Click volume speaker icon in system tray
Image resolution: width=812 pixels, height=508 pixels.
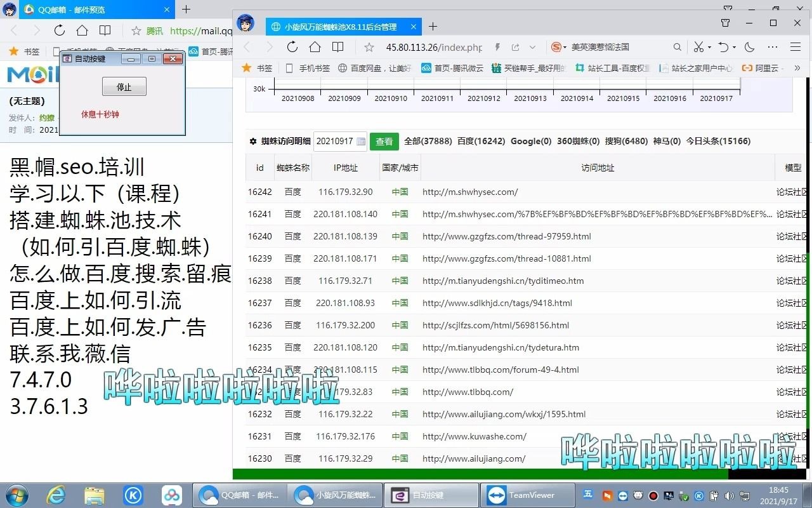pos(729,496)
